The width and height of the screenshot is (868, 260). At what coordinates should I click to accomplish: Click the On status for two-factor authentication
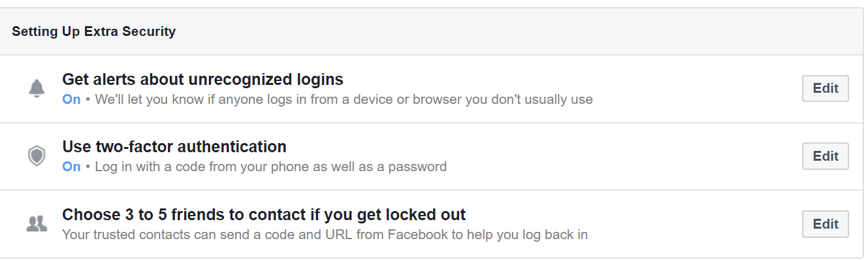coord(71,167)
